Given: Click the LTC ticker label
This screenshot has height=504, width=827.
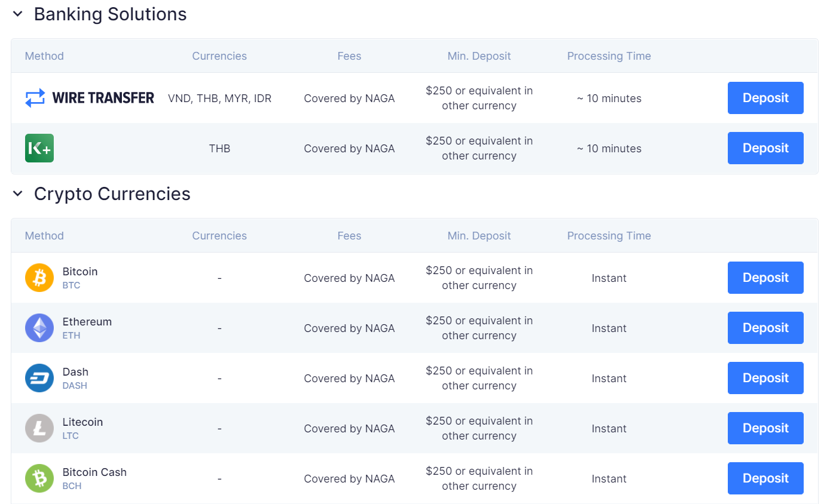Looking at the screenshot, I should coord(71,436).
